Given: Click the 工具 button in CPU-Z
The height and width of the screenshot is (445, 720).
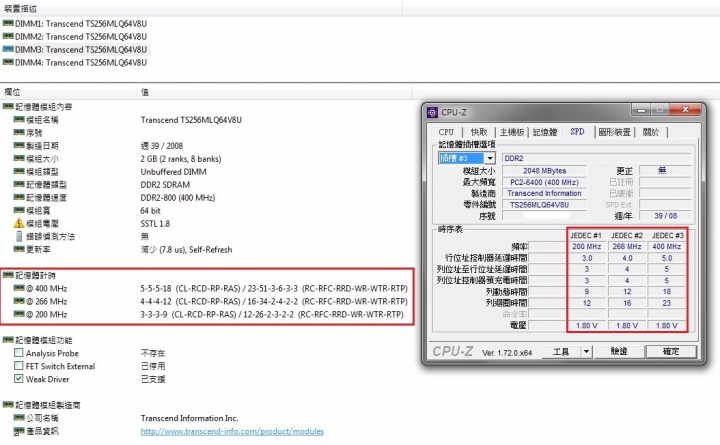Looking at the screenshot, I should pyautogui.click(x=561, y=352).
